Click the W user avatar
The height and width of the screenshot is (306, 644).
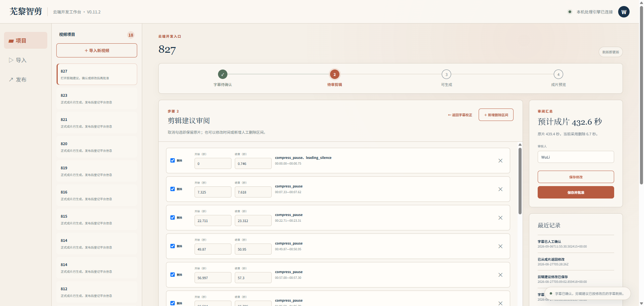(x=624, y=12)
